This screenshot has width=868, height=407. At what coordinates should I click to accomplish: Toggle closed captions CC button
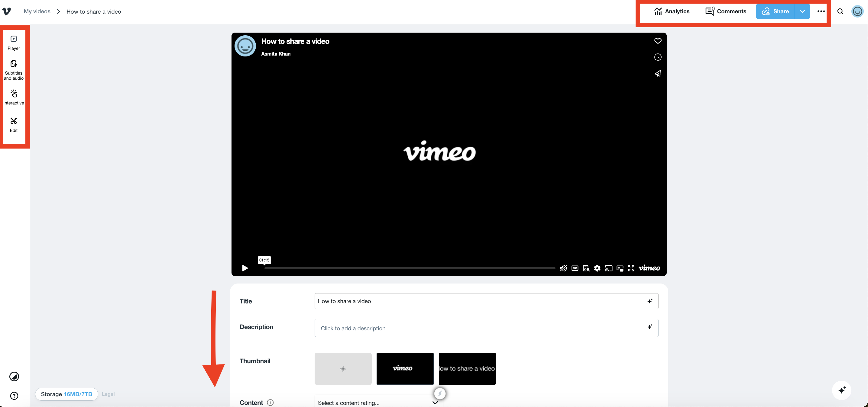pos(575,268)
